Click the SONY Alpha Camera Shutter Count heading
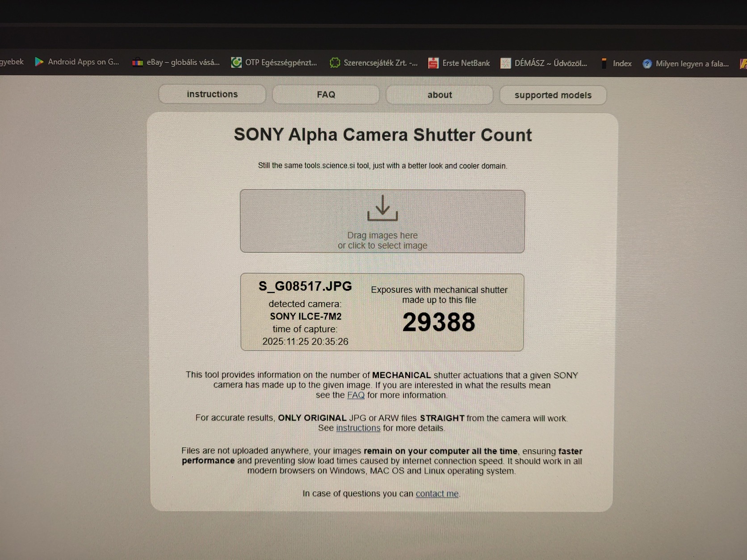747x560 pixels. 383,135
